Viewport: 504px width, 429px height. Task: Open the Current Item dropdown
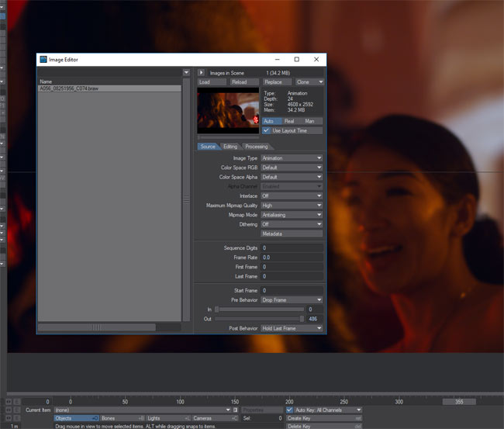coord(143,410)
